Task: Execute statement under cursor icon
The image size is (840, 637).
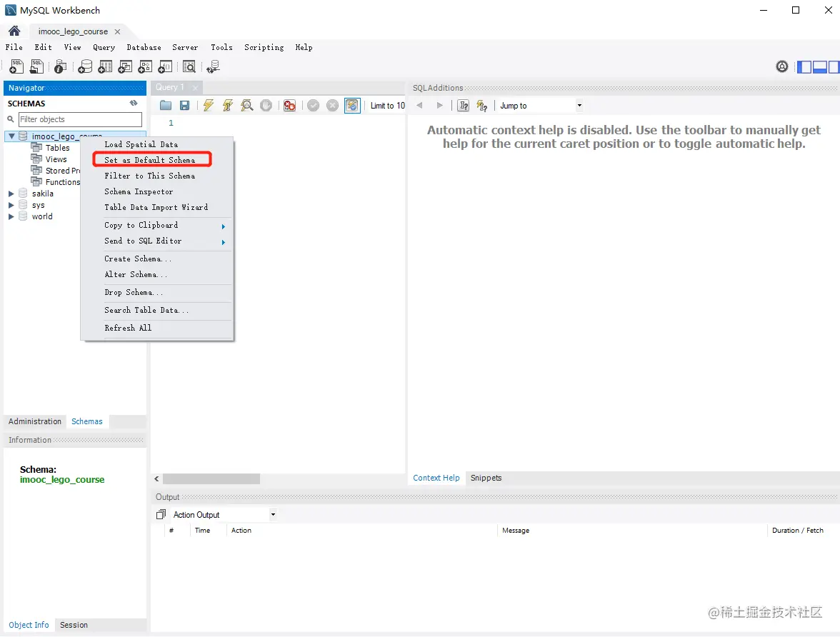Action: 228,106
